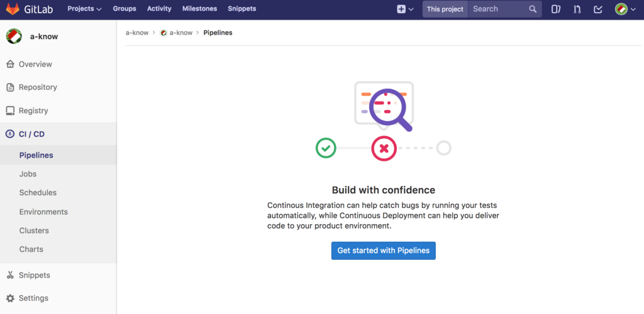The height and width of the screenshot is (314, 644).
Task: Open the plus new-item dropdown
Action: [x=405, y=9]
